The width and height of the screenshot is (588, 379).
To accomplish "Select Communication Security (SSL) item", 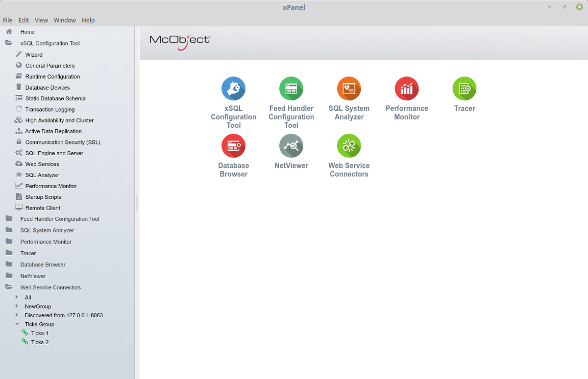I will point(62,142).
